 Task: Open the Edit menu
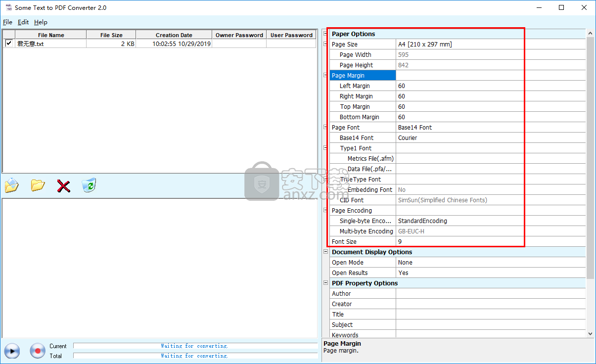point(23,22)
